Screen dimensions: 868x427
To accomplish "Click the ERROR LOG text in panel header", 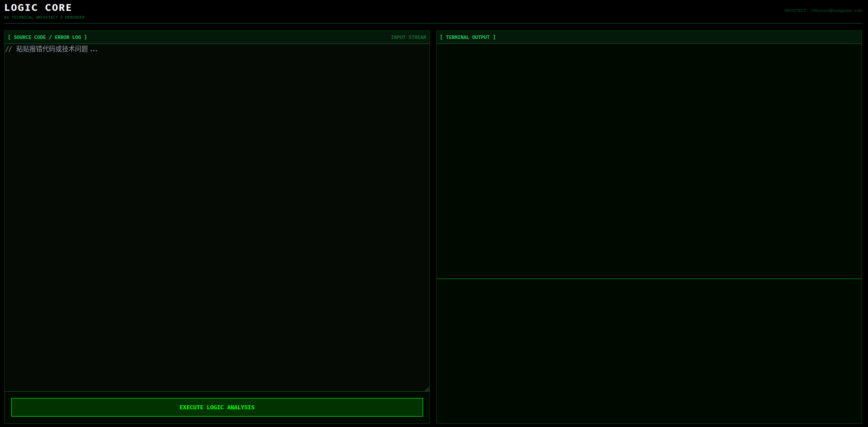I will 68,37.
